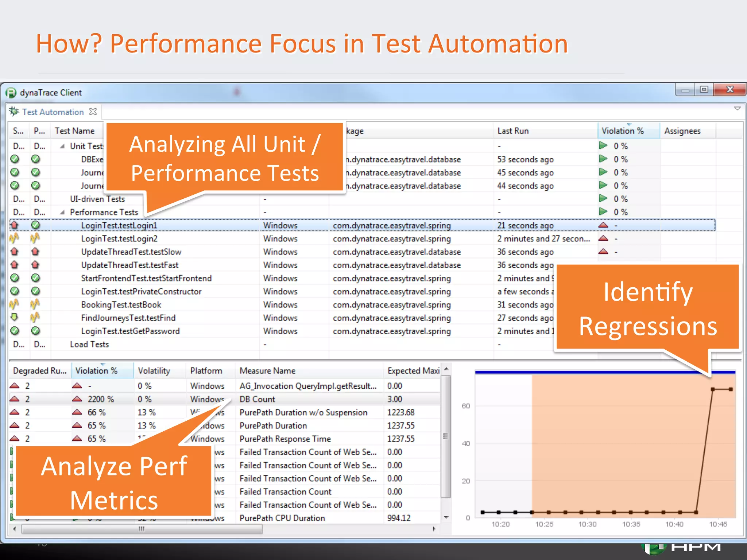Select PurePath Duration w/o Suspension measure

tap(303, 412)
